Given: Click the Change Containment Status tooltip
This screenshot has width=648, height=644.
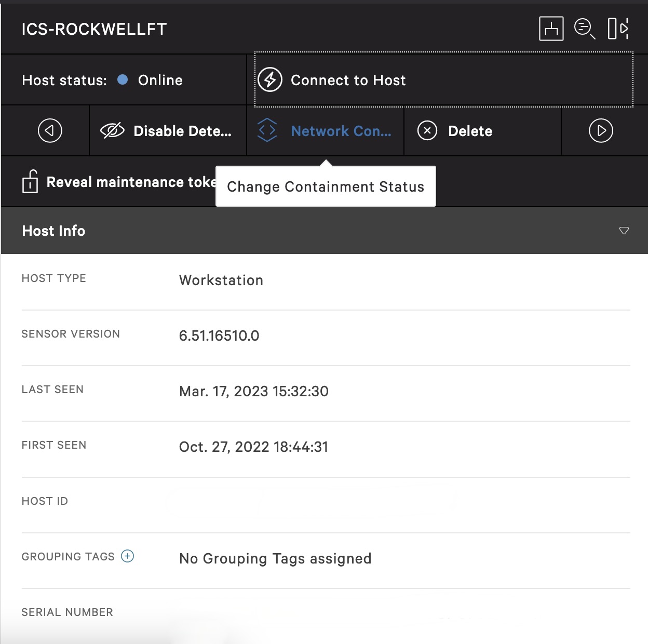Looking at the screenshot, I should (x=326, y=186).
